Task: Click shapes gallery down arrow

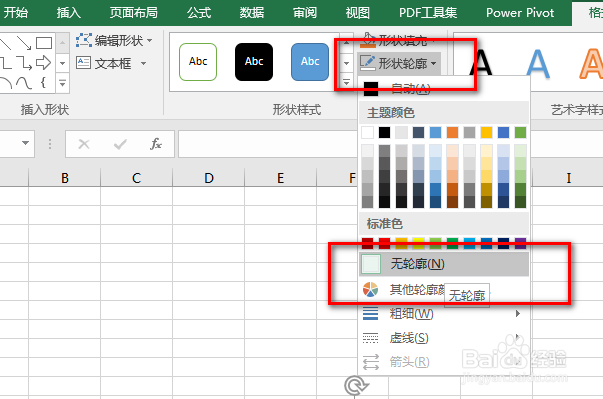Action: (x=62, y=63)
